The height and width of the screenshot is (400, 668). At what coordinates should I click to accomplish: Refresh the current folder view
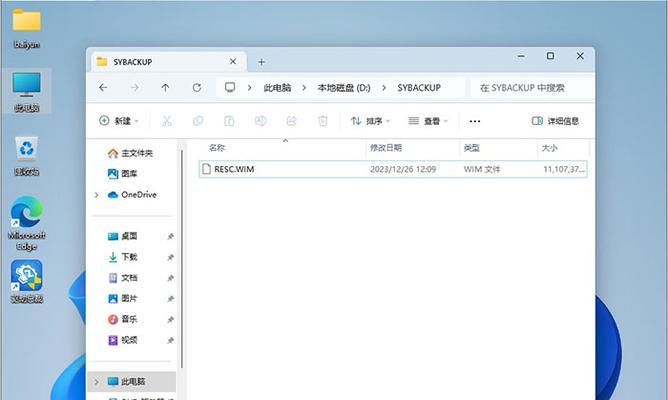pyautogui.click(x=196, y=88)
